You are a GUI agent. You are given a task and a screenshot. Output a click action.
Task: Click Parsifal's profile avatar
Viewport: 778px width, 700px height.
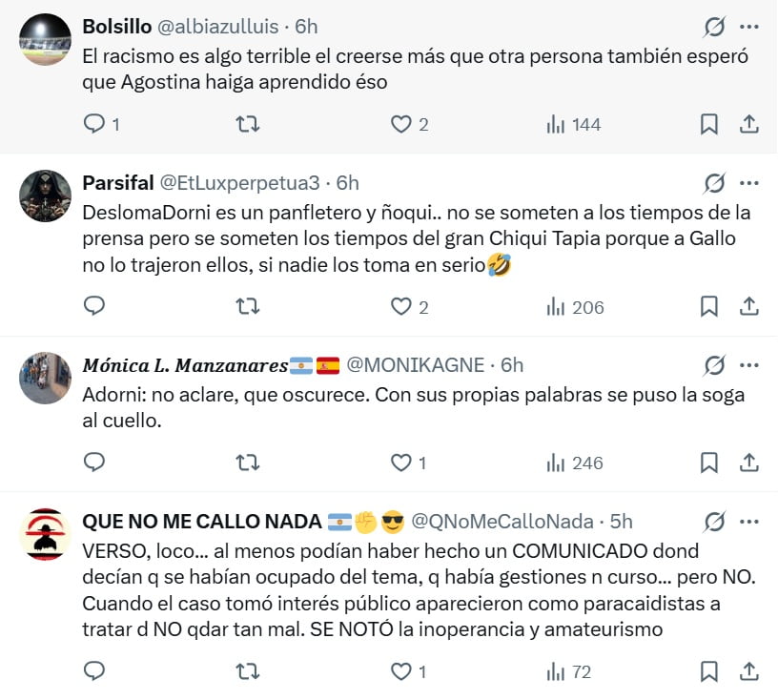45,196
